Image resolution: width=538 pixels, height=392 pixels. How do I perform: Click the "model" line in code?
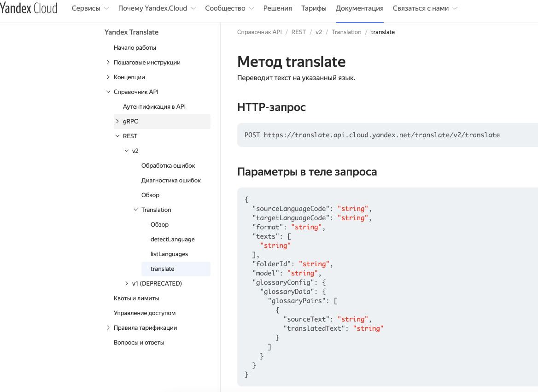(x=287, y=273)
